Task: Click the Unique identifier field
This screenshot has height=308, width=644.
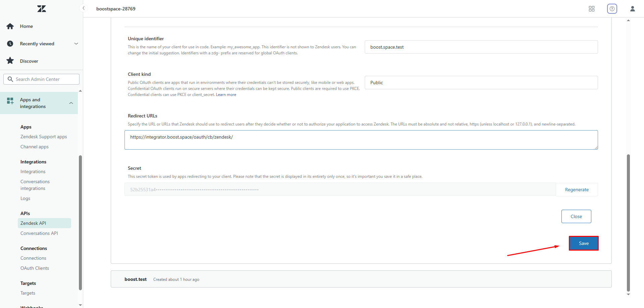Action: (481, 47)
